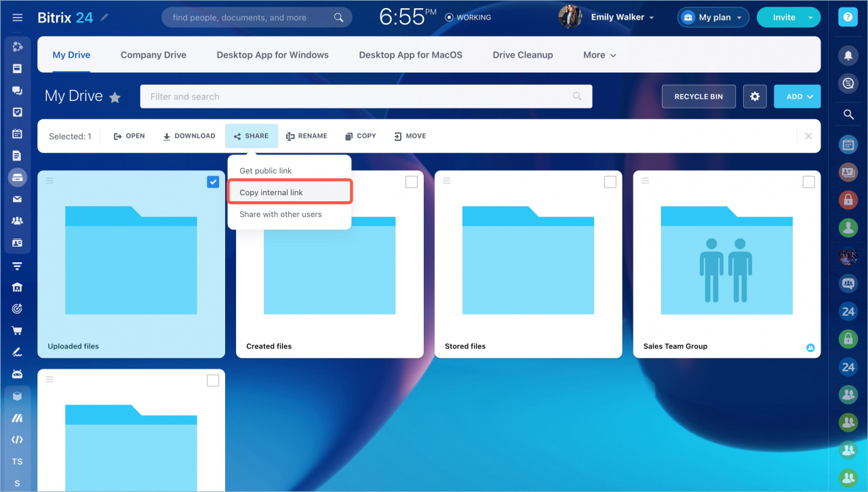Open the robot icon in left sidebar
Image resolution: width=868 pixels, height=492 pixels.
(x=18, y=374)
